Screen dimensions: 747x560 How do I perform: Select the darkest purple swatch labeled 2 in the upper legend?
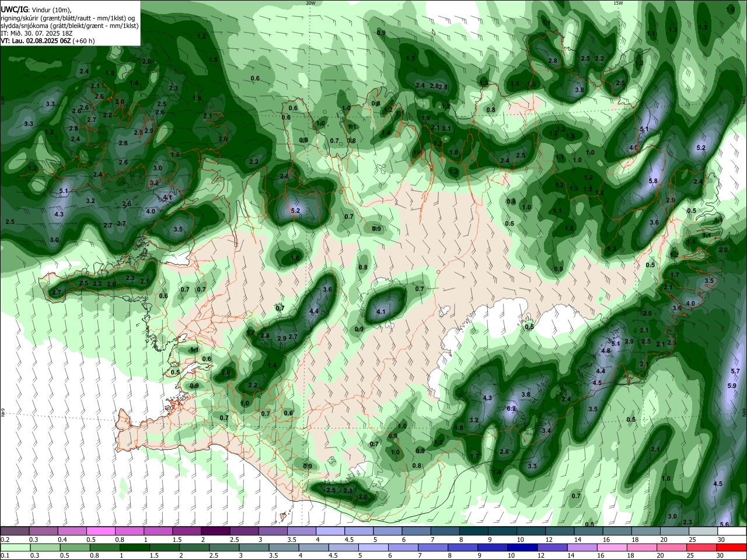[x=215, y=531]
